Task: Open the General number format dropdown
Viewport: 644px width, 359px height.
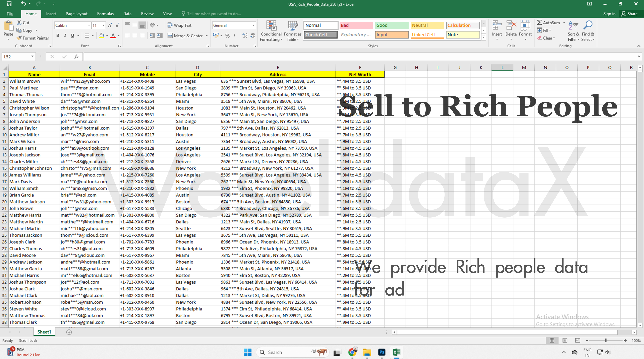Action: click(x=254, y=25)
